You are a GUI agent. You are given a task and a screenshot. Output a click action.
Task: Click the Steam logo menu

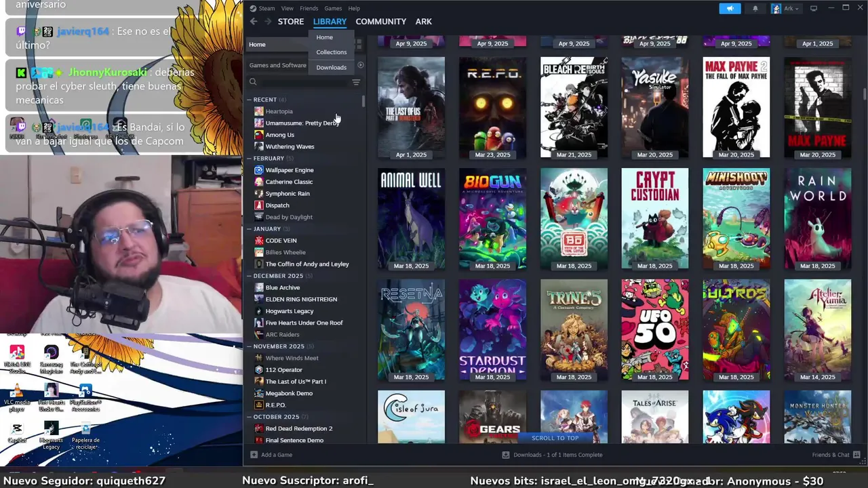[x=262, y=8]
